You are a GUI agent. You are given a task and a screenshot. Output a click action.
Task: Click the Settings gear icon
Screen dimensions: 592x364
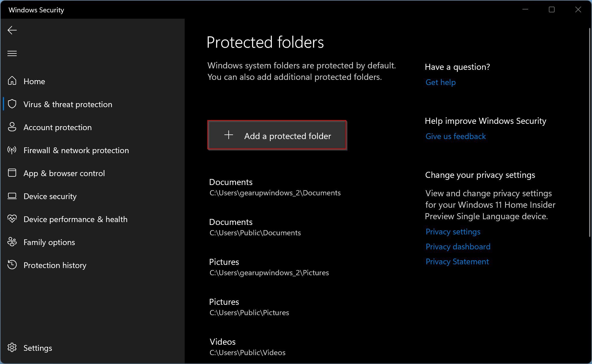click(12, 348)
